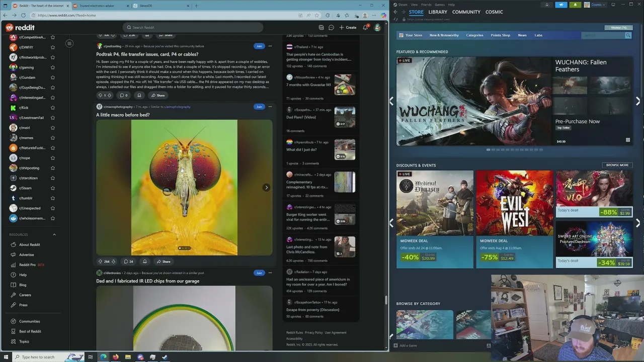This screenshot has height=362, width=644.
Task: Toggle favorite star for r/gaming
Action: coord(52,67)
